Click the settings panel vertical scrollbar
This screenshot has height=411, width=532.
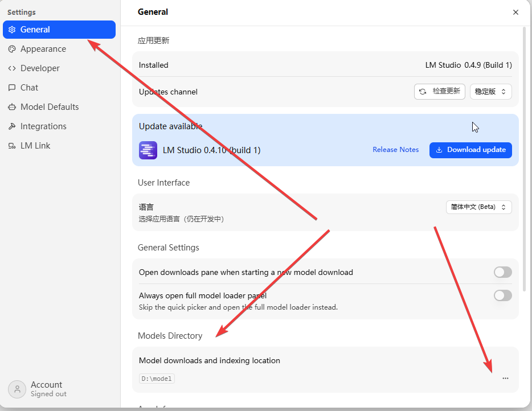coord(525,159)
